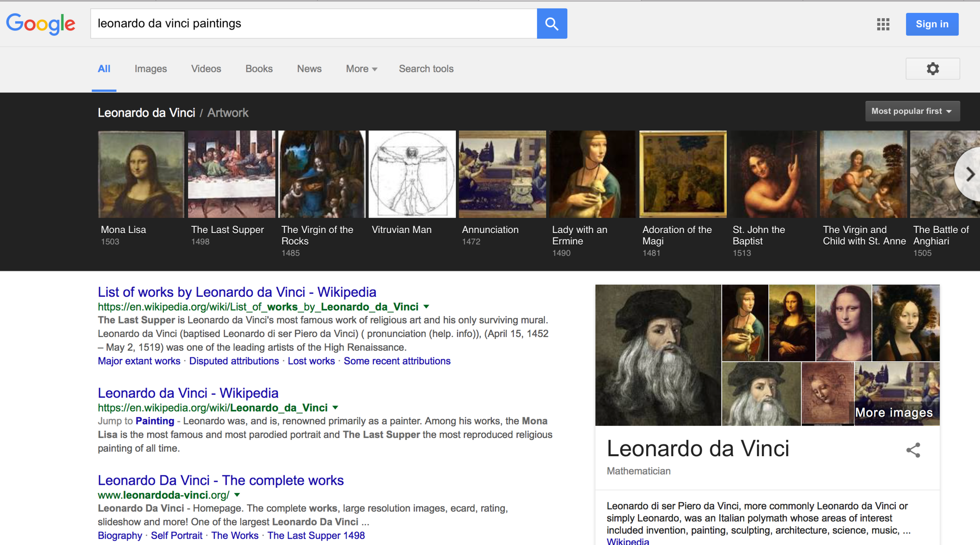
Task: Click the blue search magnifier button
Action: point(552,24)
